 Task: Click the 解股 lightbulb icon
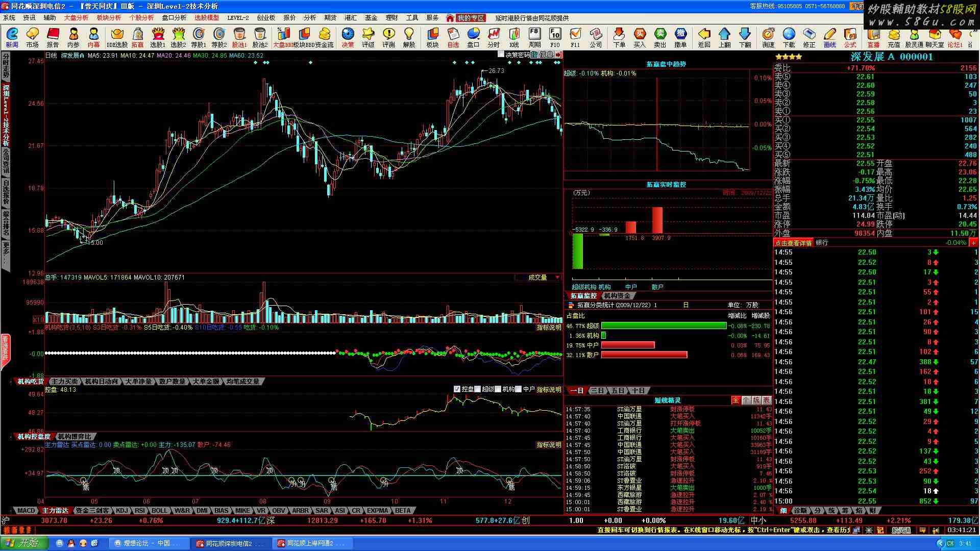click(x=409, y=38)
